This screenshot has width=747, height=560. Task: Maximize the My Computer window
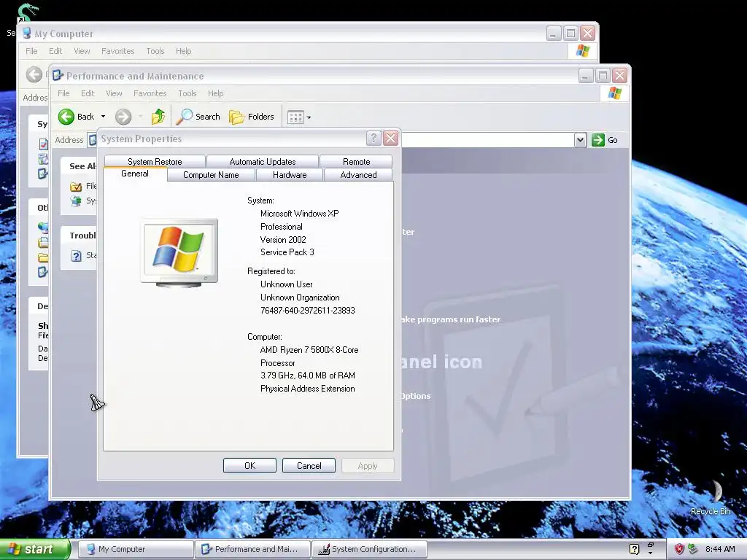[570, 34]
